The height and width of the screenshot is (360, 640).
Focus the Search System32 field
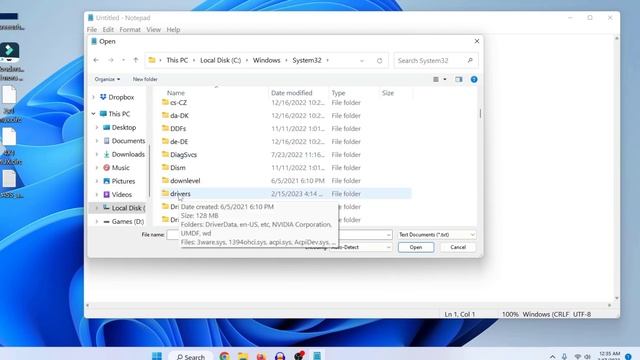pos(436,60)
